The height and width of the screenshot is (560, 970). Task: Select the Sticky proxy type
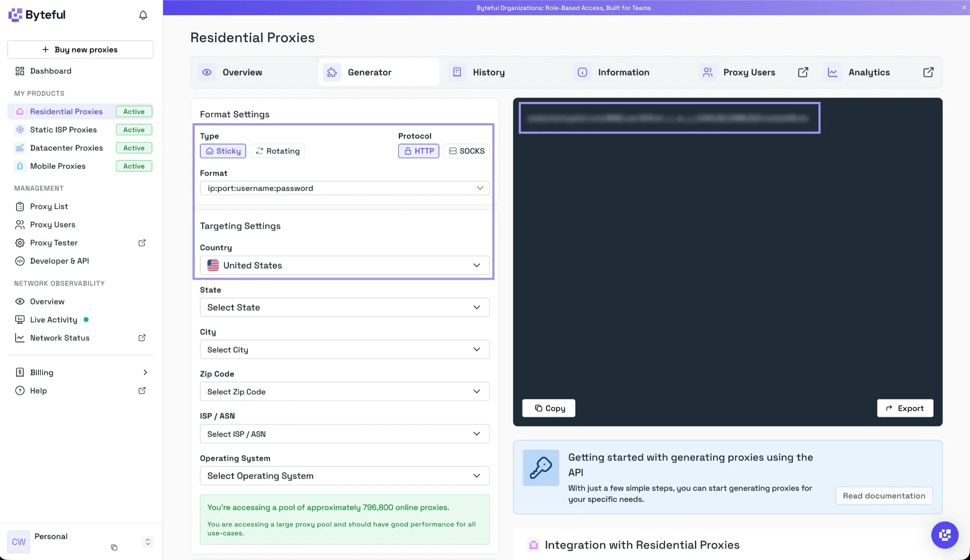[223, 151]
